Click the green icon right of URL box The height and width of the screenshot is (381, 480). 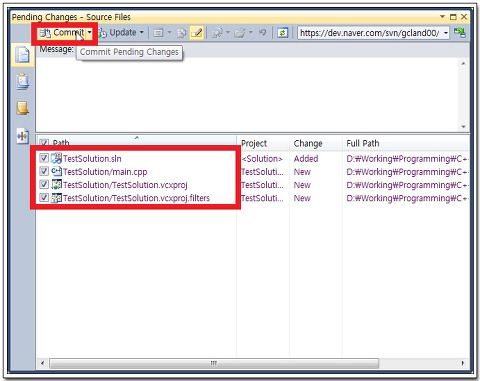[460, 33]
